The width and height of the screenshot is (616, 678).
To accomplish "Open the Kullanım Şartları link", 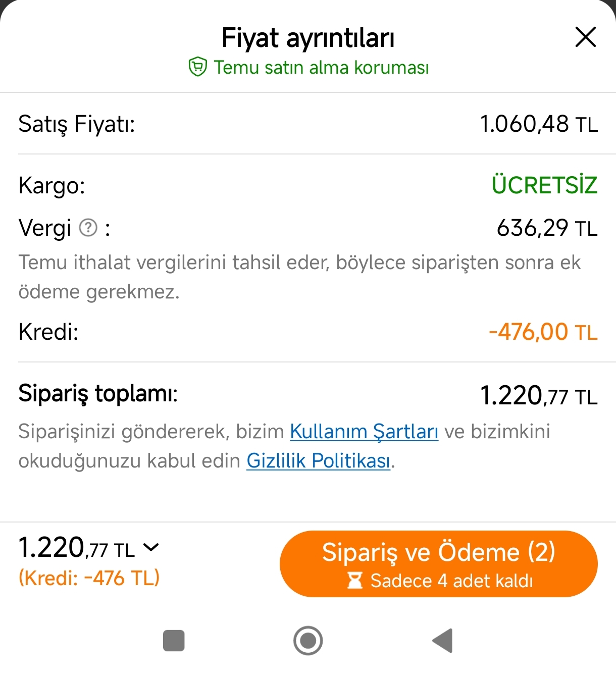I will (364, 432).
